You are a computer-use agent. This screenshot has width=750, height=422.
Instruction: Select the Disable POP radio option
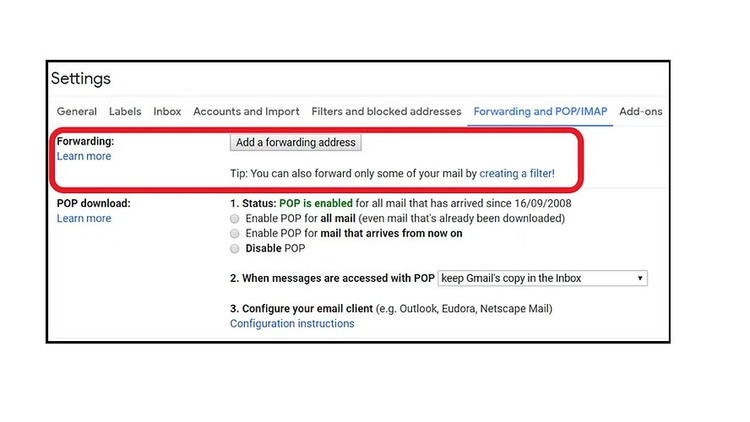pos(235,248)
